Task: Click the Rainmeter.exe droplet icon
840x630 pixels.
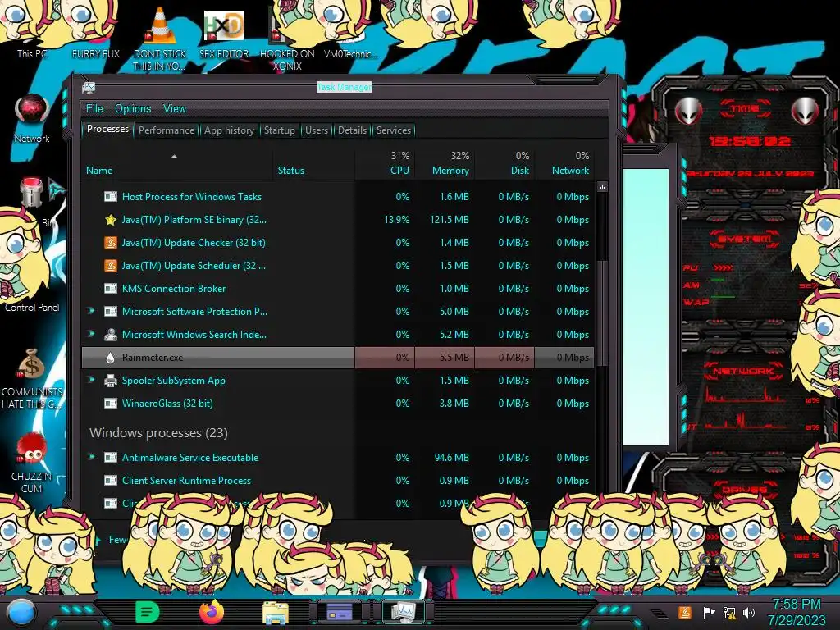Action: pos(111,358)
